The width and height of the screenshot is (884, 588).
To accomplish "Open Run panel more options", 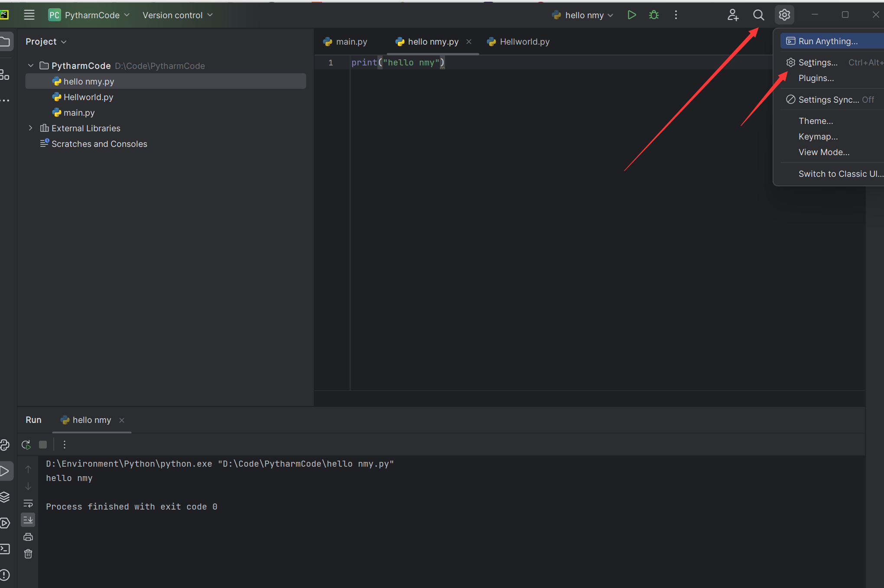I will [64, 445].
